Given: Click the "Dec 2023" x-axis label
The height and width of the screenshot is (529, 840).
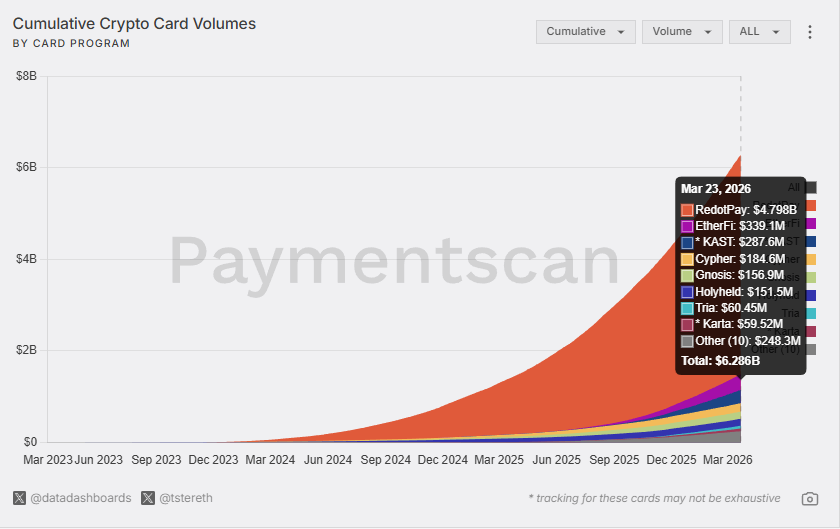Looking at the screenshot, I should tap(213, 460).
